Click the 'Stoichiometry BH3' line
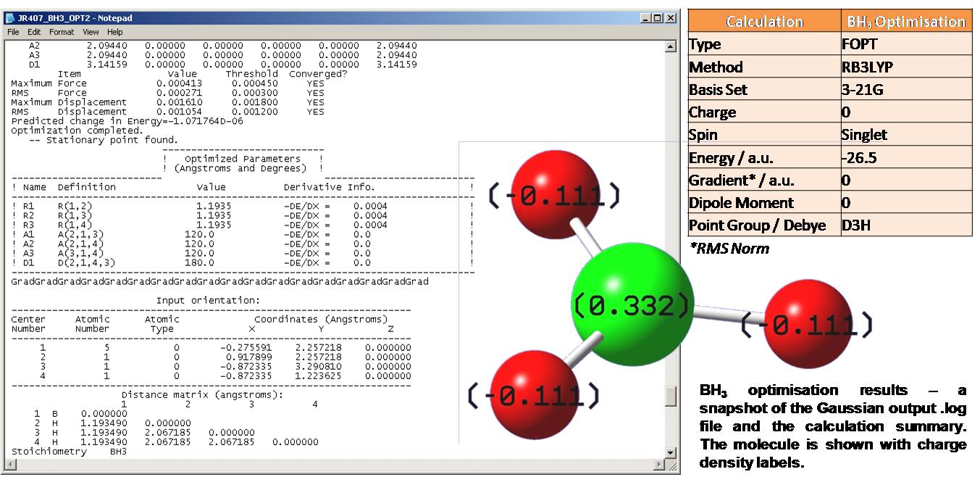 [x=69, y=451]
